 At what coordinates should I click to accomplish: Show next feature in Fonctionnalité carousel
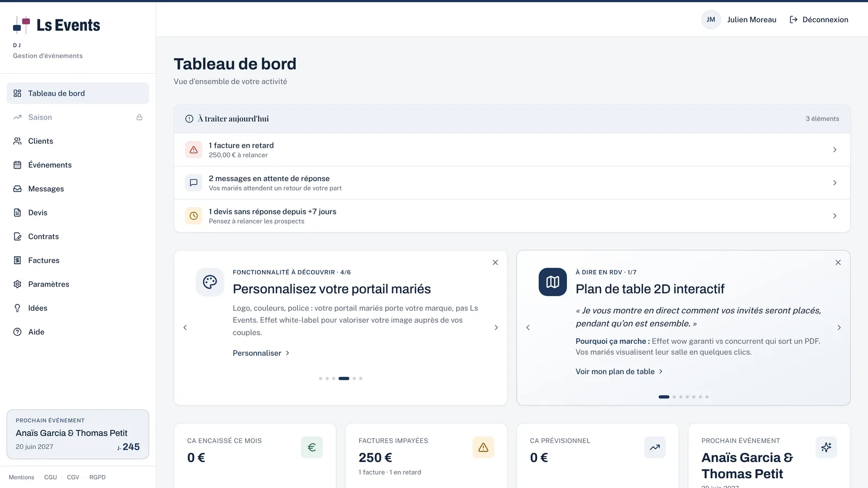tap(496, 328)
